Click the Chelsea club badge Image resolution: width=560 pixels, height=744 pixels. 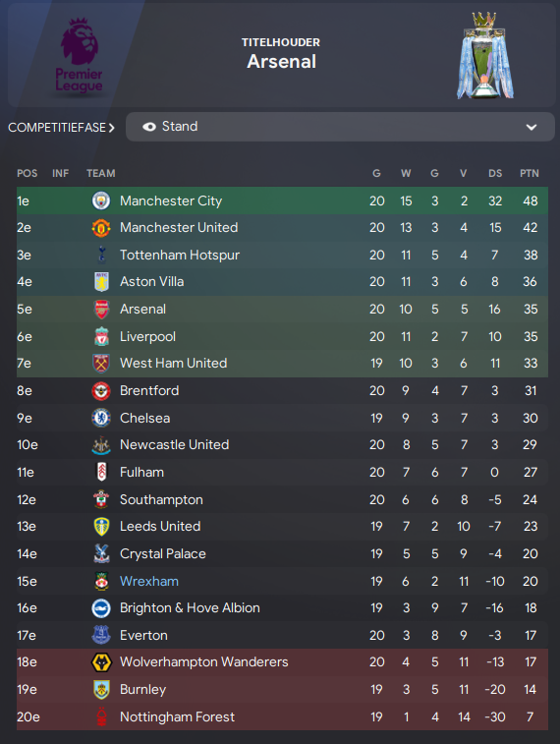(101, 418)
